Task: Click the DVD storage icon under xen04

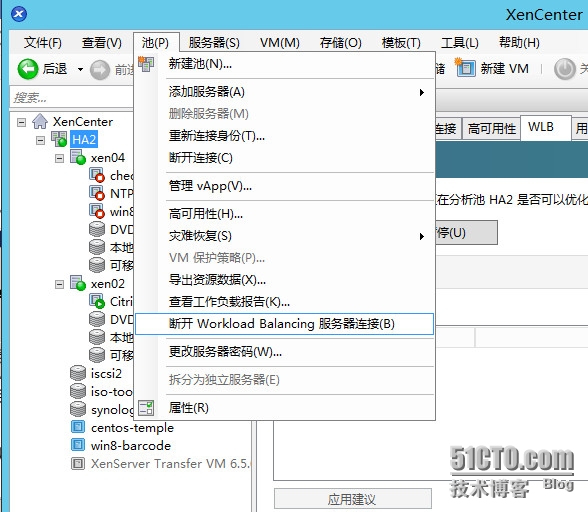Action: tap(97, 229)
